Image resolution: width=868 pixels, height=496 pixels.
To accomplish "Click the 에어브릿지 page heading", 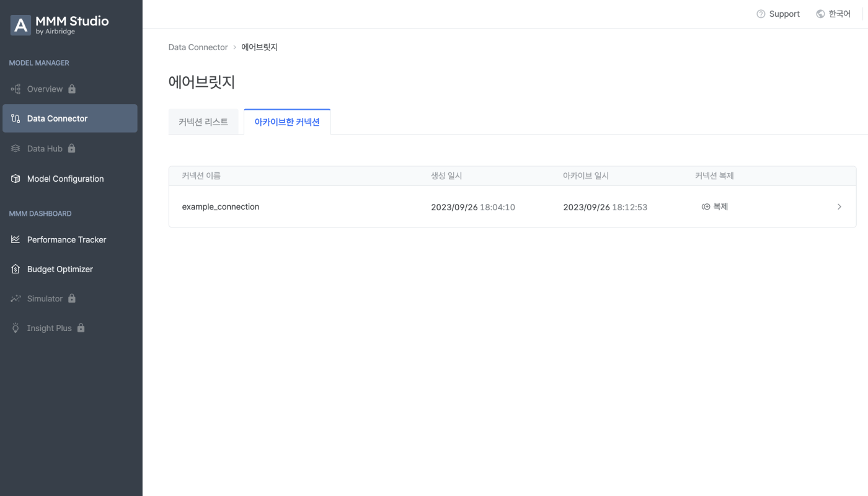I will point(202,82).
